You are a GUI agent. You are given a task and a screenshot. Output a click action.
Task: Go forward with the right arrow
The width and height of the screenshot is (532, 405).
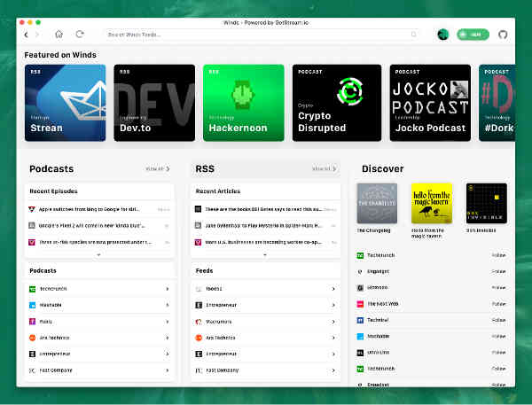pyautogui.click(x=37, y=35)
